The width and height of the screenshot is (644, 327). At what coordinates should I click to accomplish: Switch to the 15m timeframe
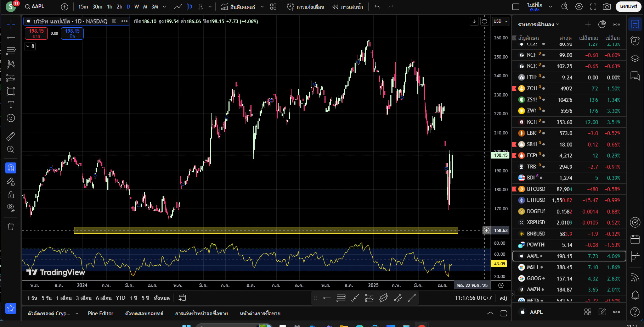tap(83, 6)
